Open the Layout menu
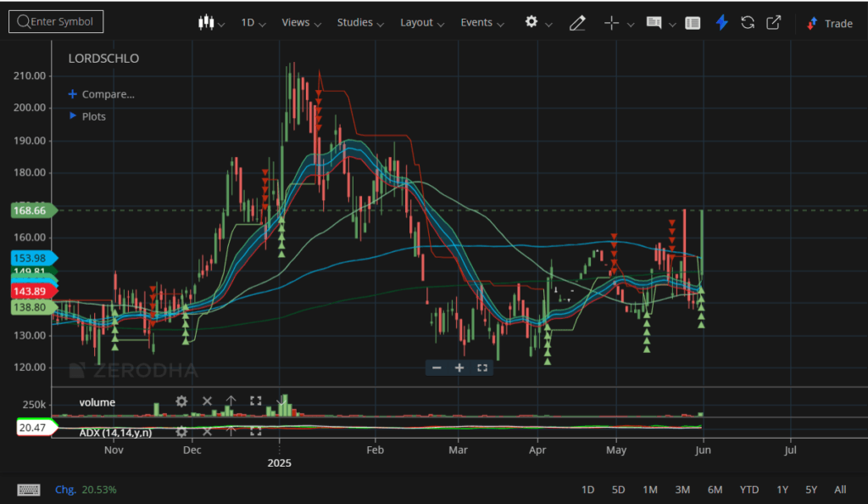 click(x=422, y=23)
